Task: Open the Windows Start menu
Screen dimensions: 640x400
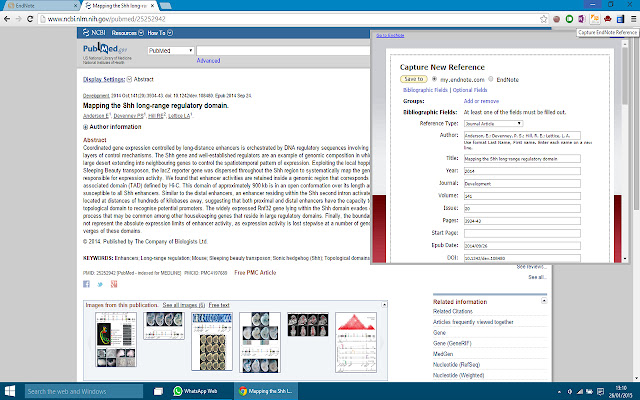Action: (x=11, y=390)
